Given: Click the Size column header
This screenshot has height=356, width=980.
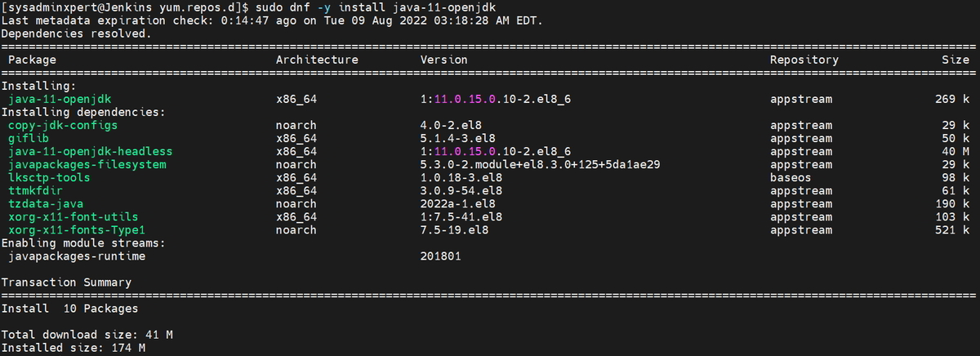Looking at the screenshot, I should [955, 60].
